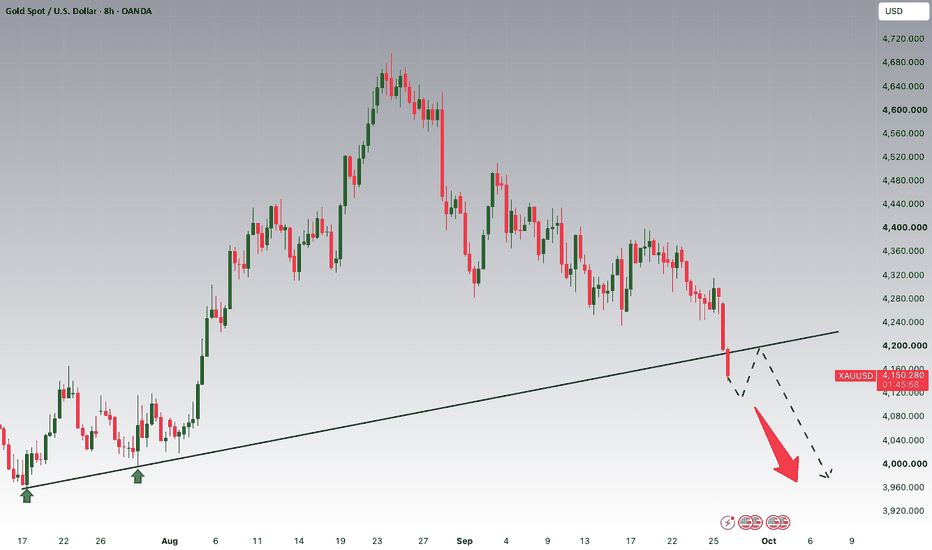The image size is (932, 550).
Task: Click the 01:45:58 candle countdown timer
Action: (903, 385)
